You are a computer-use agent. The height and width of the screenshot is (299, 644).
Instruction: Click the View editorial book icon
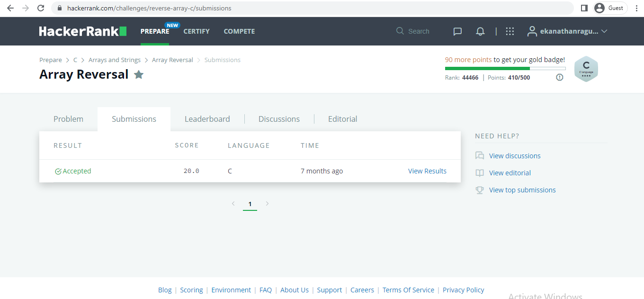click(480, 173)
